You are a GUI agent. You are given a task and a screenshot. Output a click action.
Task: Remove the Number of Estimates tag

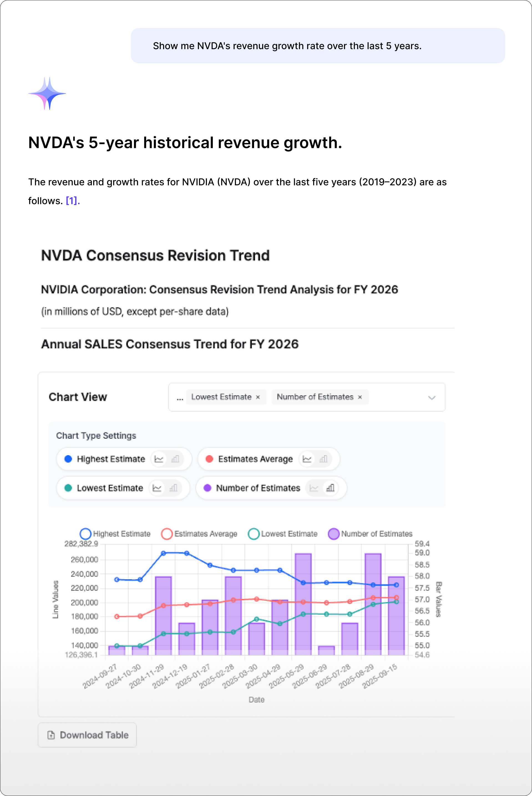360,397
